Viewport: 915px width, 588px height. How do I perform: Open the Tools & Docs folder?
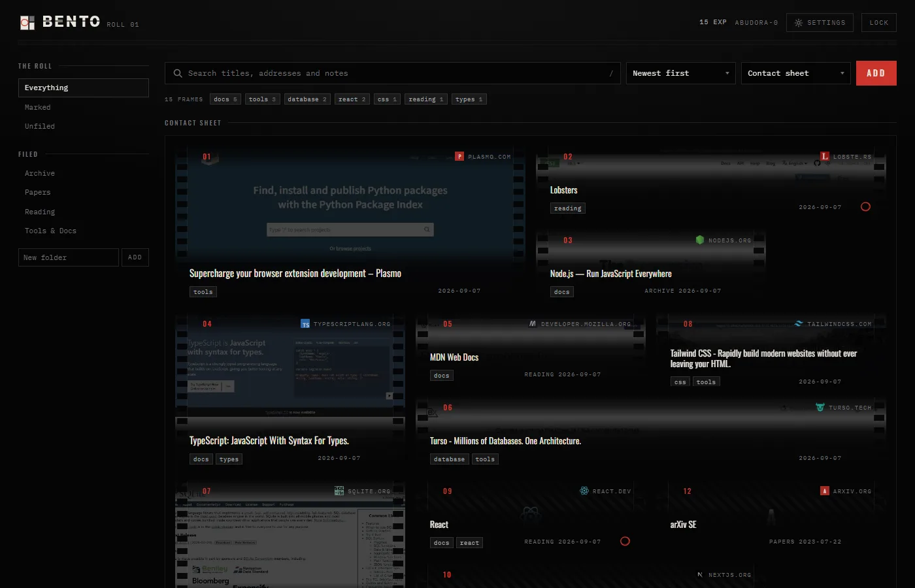(84, 231)
